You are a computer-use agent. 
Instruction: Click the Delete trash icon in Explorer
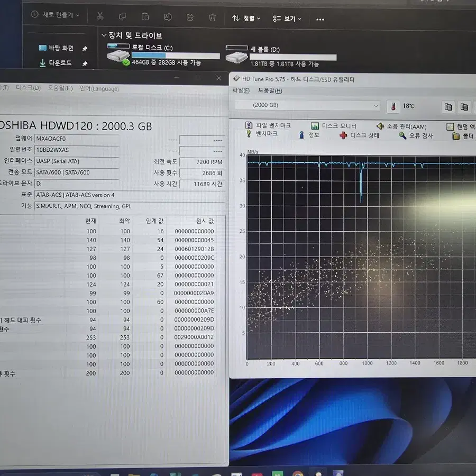213,17
